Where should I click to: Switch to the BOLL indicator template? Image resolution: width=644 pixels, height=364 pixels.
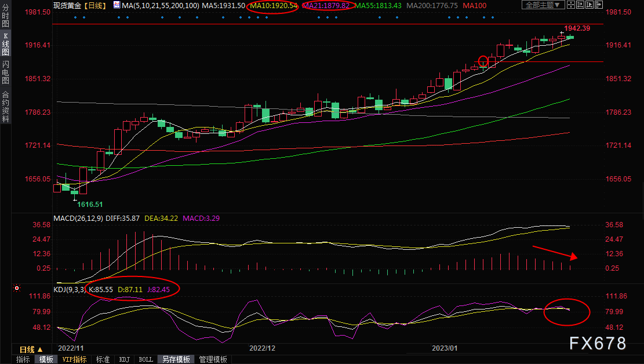pyautogui.click(x=145, y=359)
